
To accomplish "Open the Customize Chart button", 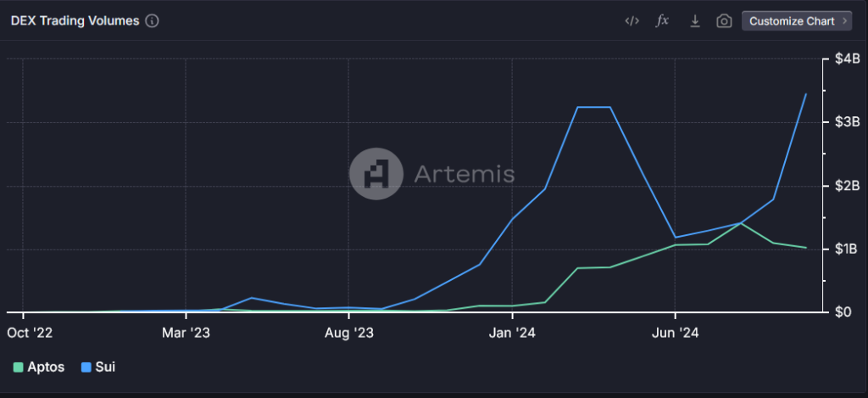I will click(797, 21).
